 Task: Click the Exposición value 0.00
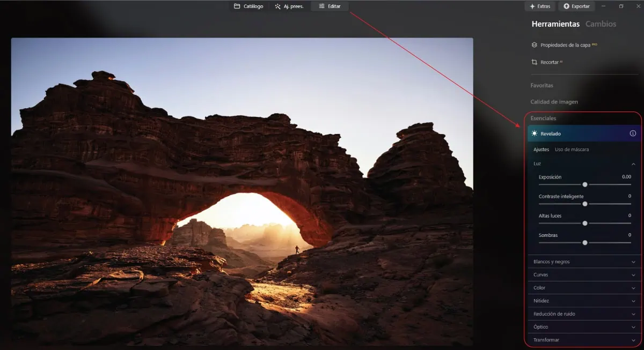click(626, 177)
